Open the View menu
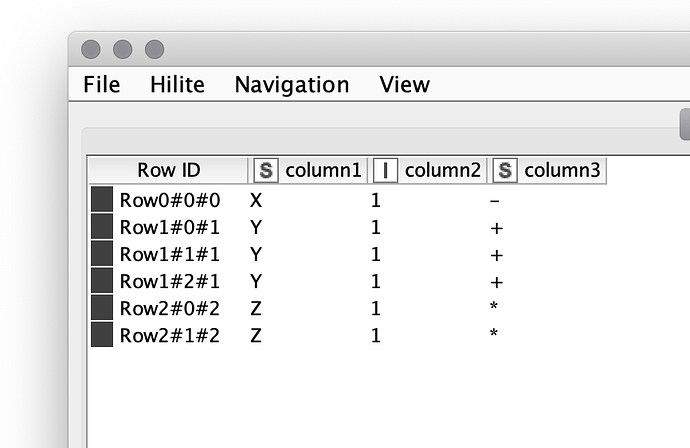This screenshot has width=690, height=448. click(405, 84)
